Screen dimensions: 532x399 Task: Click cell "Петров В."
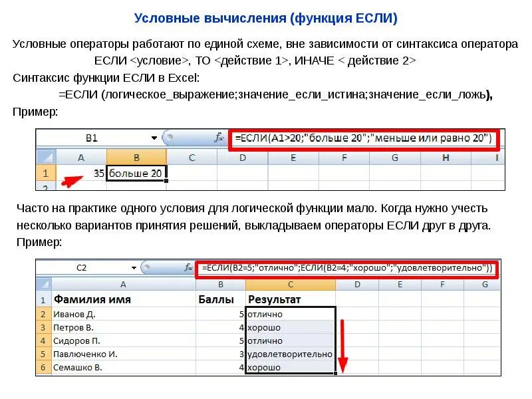[x=124, y=327]
